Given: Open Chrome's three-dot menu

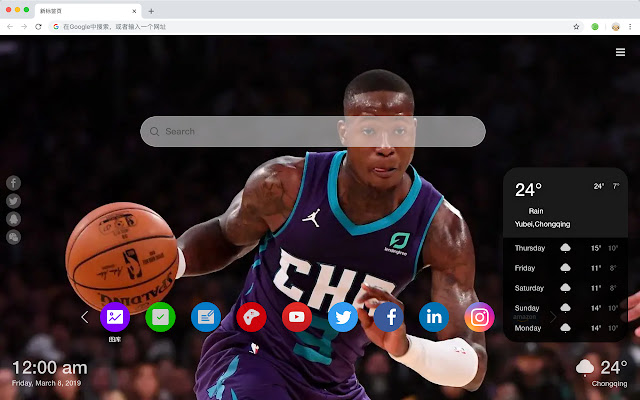Looking at the screenshot, I should pyautogui.click(x=630, y=27).
